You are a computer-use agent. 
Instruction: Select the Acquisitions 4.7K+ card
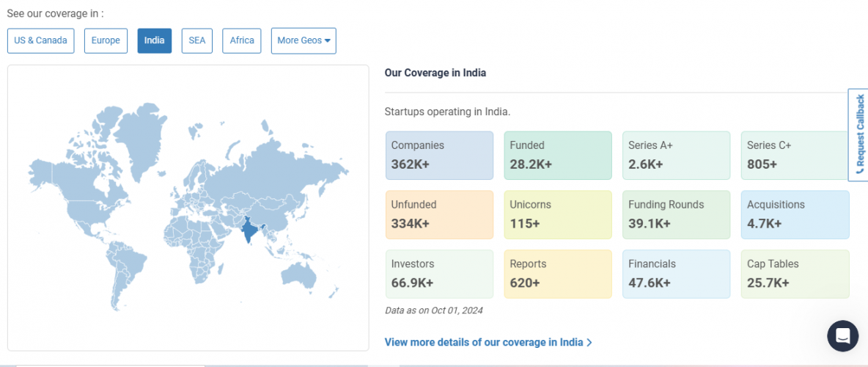[795, 214]
